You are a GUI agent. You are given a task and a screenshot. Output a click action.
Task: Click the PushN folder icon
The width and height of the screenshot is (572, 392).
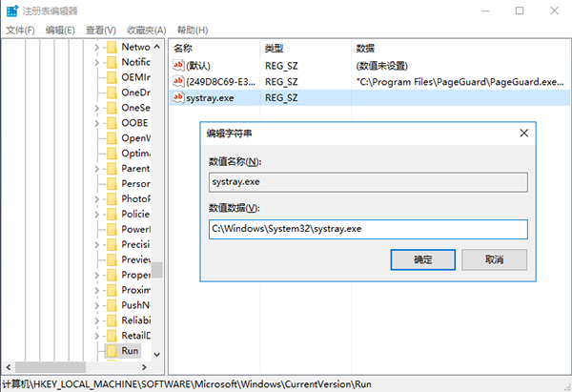tap(112, 305)
